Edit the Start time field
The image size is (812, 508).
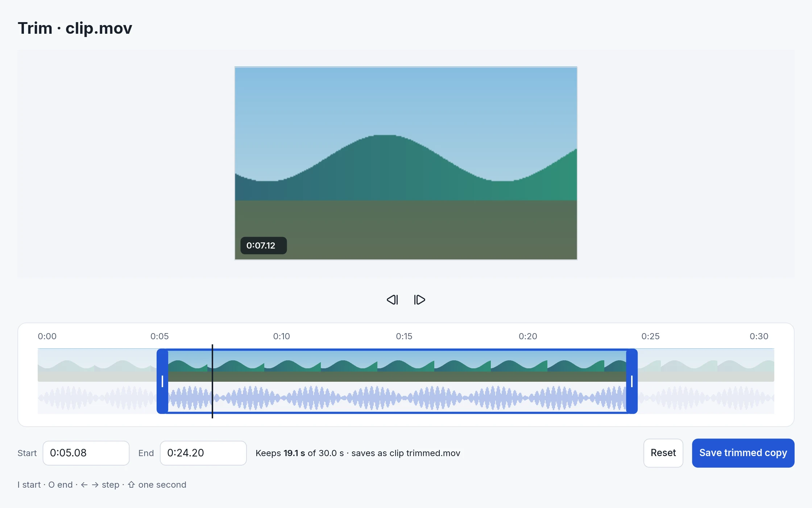[x=86, y=453]
